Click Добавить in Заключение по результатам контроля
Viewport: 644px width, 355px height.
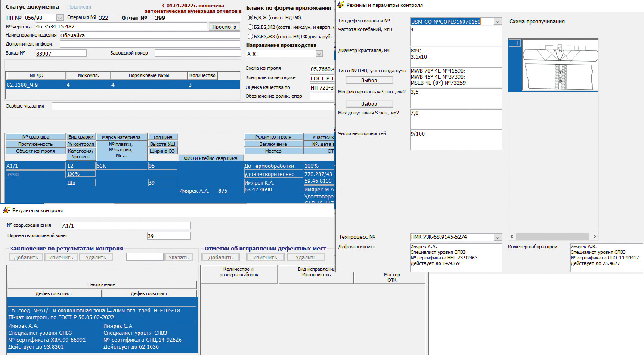(26, 257)
